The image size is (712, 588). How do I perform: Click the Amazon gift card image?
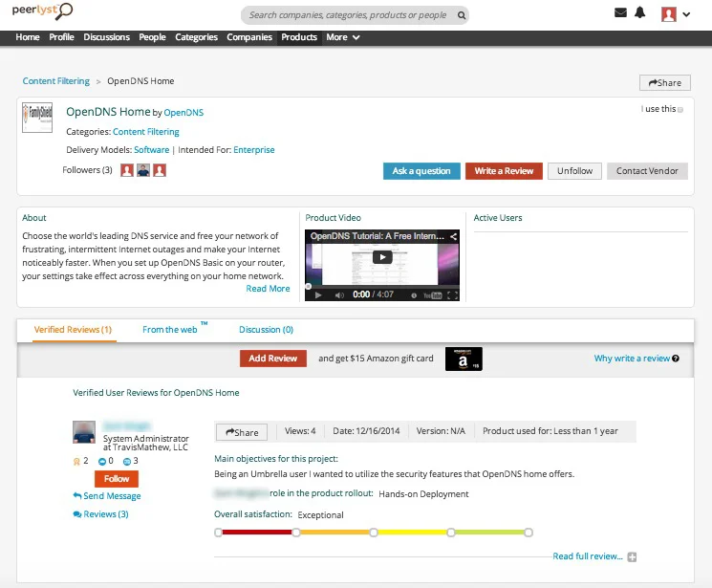(464, 359)
